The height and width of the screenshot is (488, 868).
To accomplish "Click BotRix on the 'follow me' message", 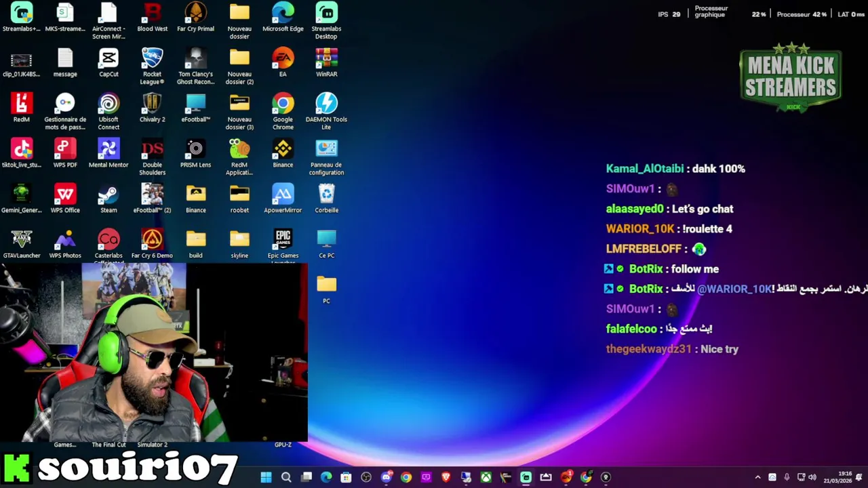I will click(x=646, y=269).
